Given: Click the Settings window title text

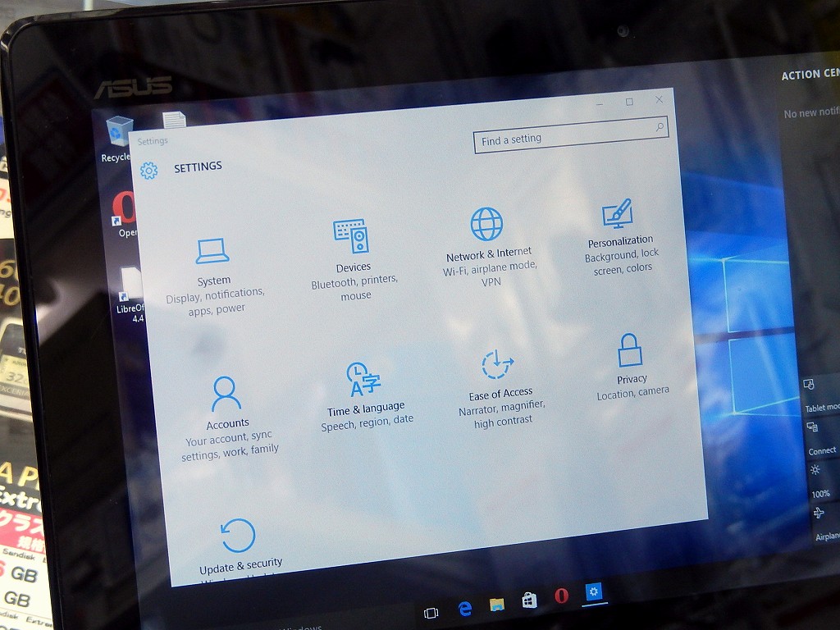Looking at the screenshot, I should tap(153, 141).
